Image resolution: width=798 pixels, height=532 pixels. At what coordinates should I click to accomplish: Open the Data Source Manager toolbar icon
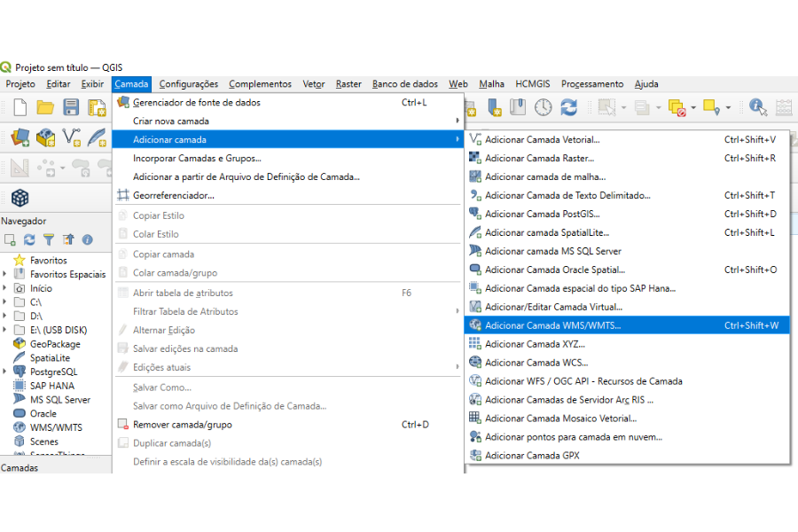click(x=20, y=138)
